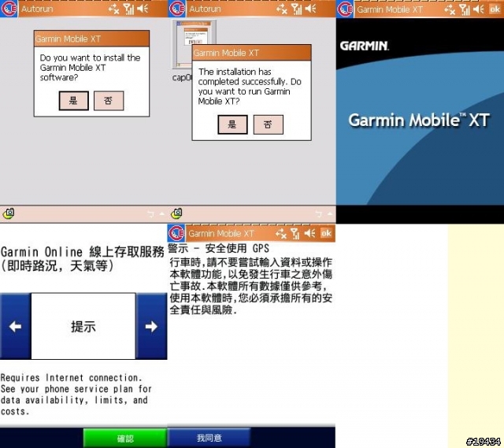Open the Start logo on second Autorun screen
The height and width of the screenshot is (448, 504).
point(176,9)
